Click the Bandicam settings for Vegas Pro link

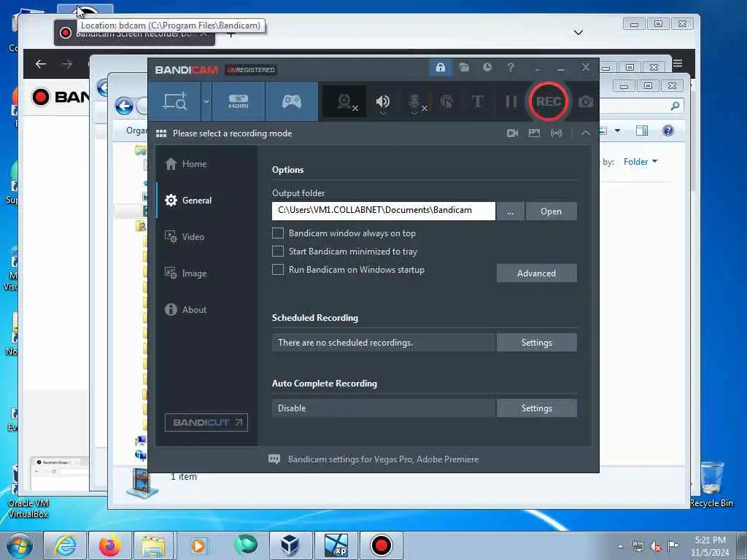(383, 459)
